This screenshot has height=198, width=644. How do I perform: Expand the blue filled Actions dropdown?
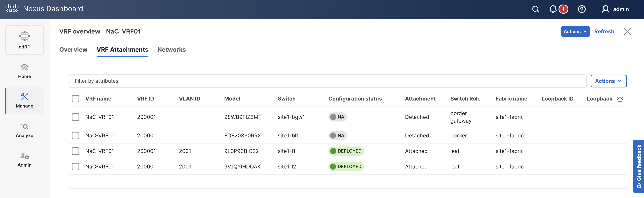click(575, 32)
